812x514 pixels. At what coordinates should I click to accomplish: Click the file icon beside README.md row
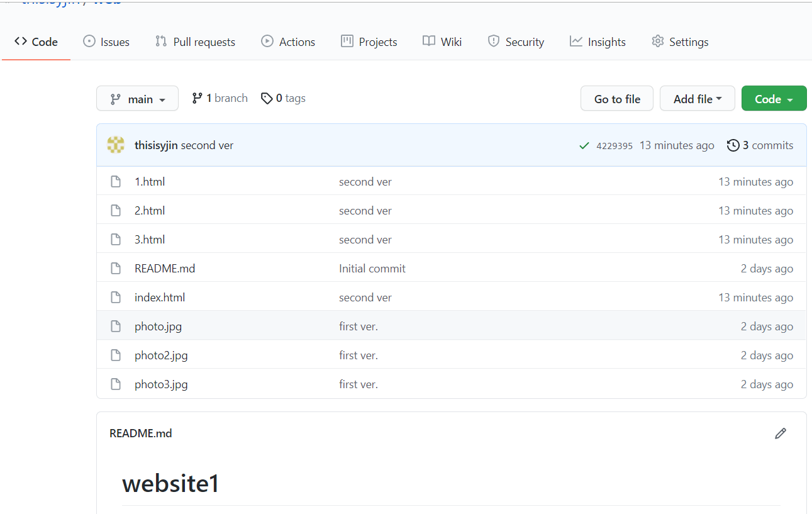click(116, 269)
